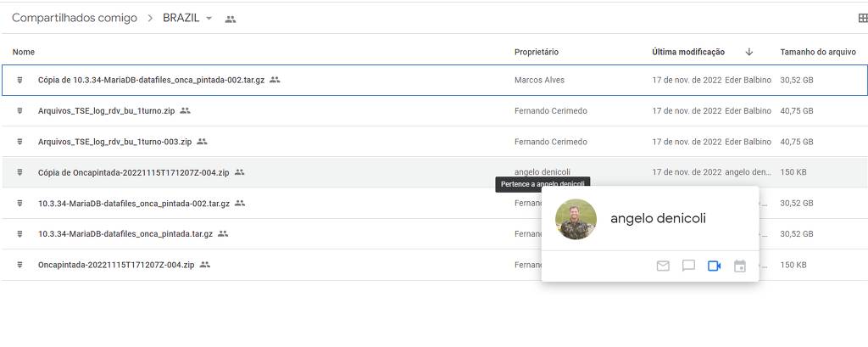
Task: Click the grid layout view icon
Action: (863, 19)
